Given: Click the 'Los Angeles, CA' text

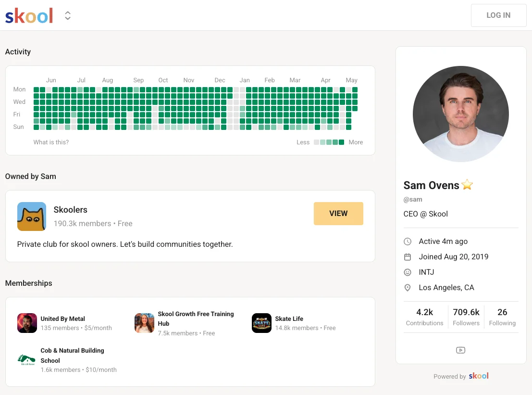Looking at the screenshot, I should [446, 288].
